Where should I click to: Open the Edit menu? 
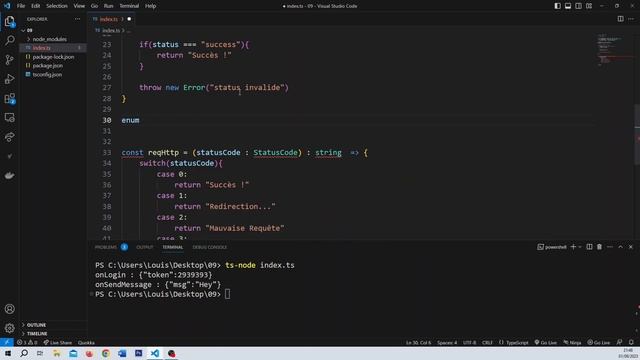36,6
